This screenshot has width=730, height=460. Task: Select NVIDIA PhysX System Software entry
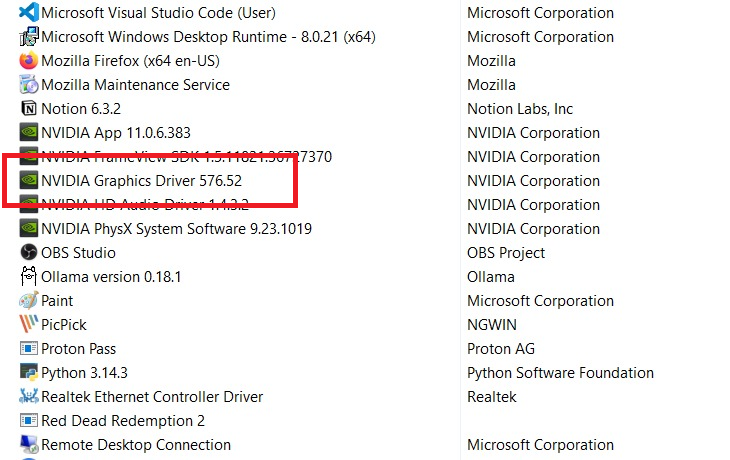(176, 229)
